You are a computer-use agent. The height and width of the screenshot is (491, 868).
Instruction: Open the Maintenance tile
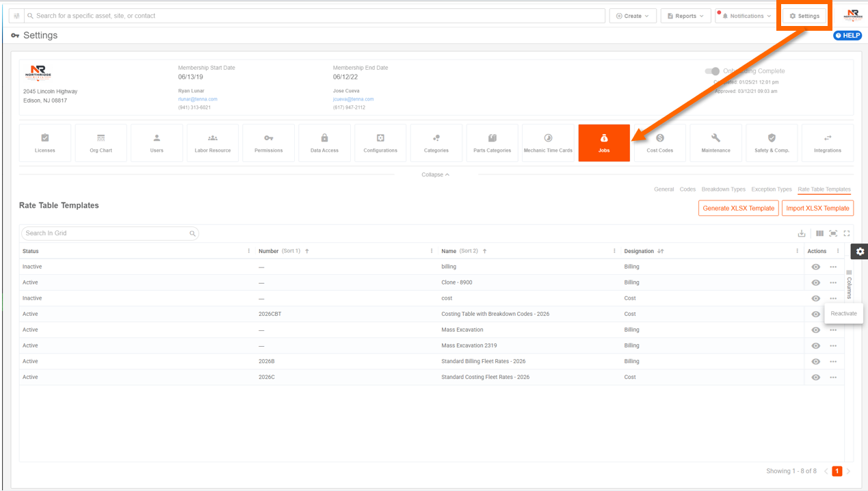(x=715, y=143)
